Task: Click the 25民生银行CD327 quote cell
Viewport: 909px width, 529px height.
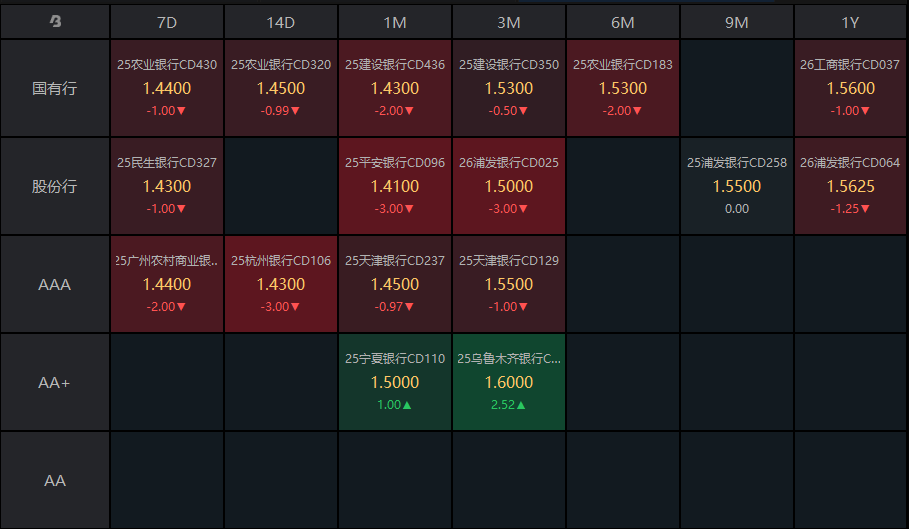Action: 167,186
